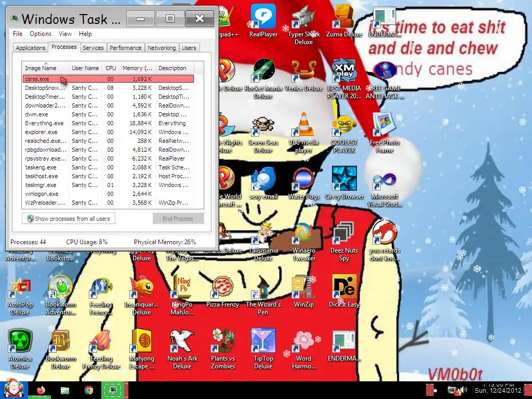Open Task Manager File menu
532x399 pixels.
18,34
